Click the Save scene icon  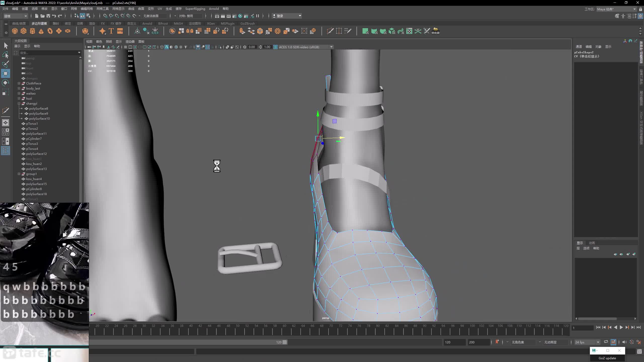click(x=48, y=16)
